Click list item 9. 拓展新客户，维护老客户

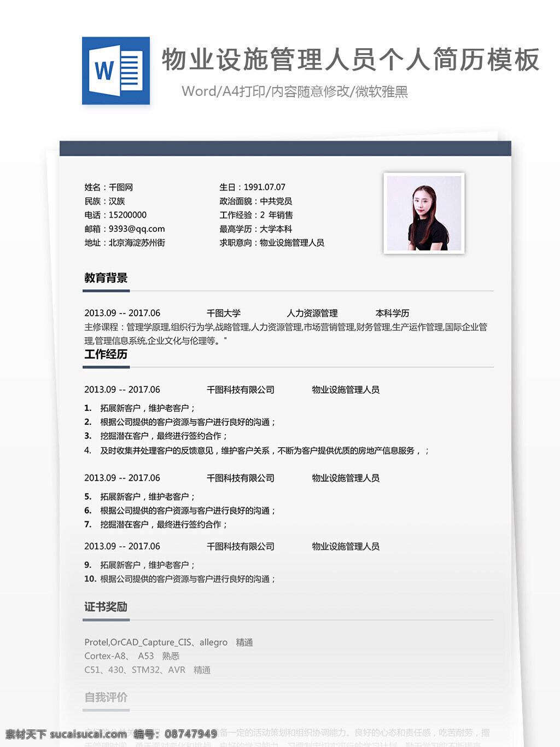pyautogui.click(x=140, y=565)
